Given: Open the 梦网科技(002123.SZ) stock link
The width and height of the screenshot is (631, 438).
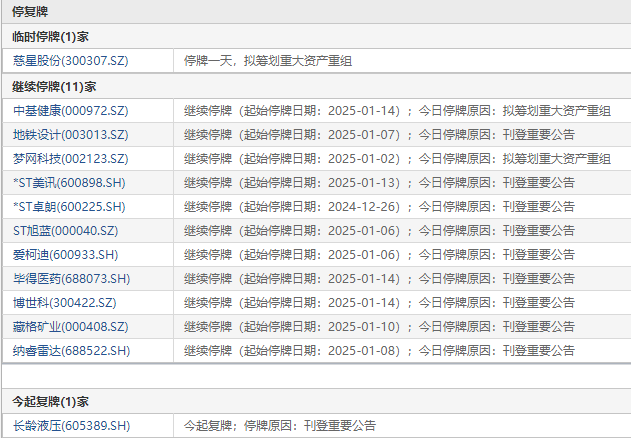Looking at the screenshot, I should coord(70,159).
